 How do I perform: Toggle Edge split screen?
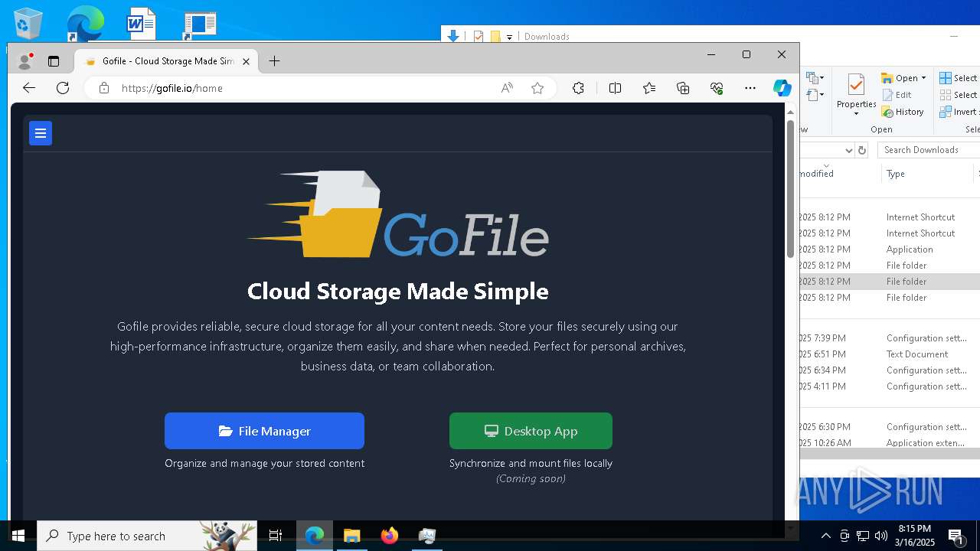(x=615, y=88)
